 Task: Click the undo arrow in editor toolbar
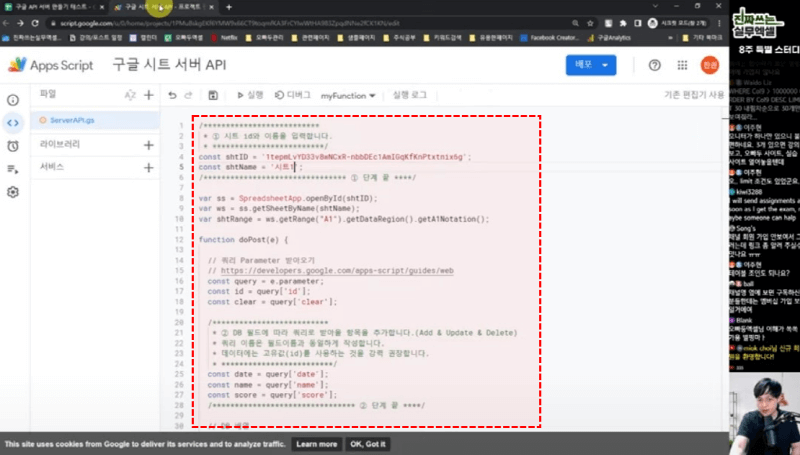[x=172, y=95]
